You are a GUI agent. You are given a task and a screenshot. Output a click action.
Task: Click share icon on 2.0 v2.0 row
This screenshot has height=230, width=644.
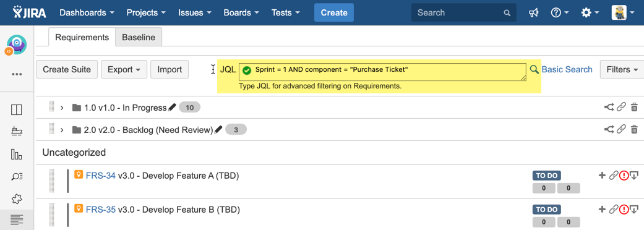[609, 129]
